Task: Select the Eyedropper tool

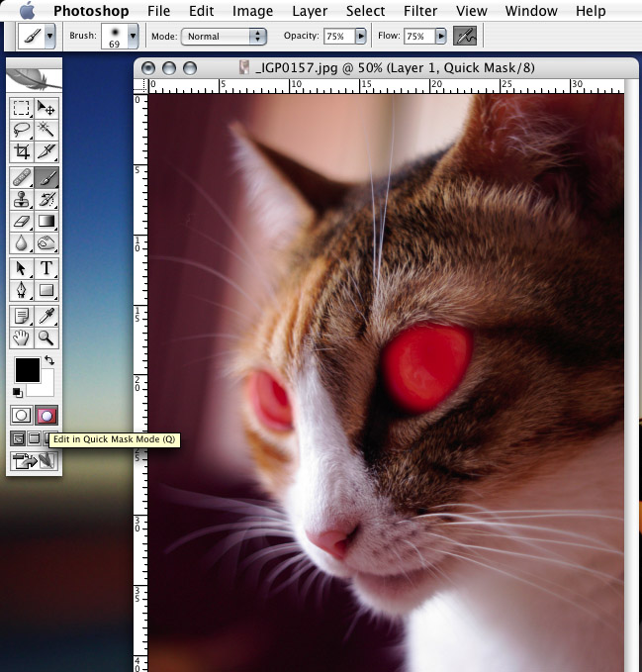Action: pos(46,316)
